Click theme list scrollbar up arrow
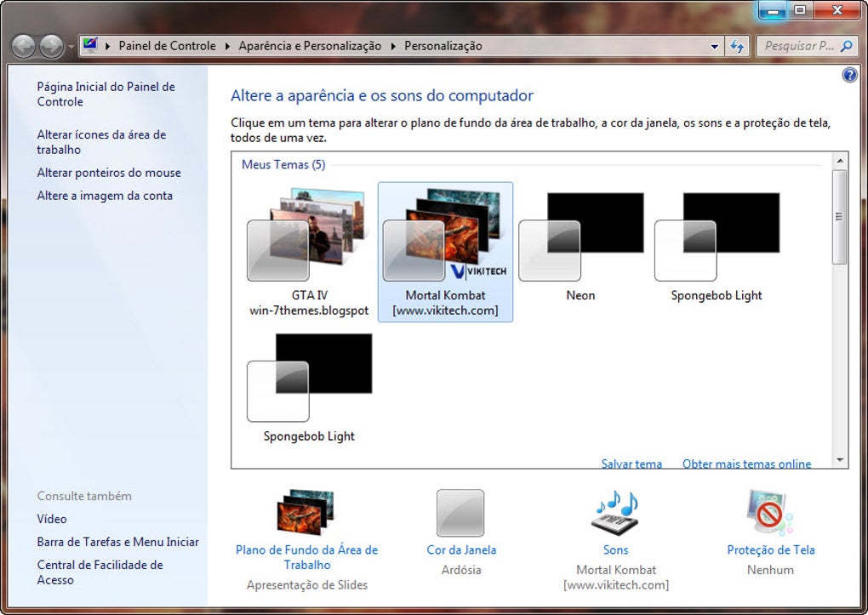 click(x=840, y=161)
